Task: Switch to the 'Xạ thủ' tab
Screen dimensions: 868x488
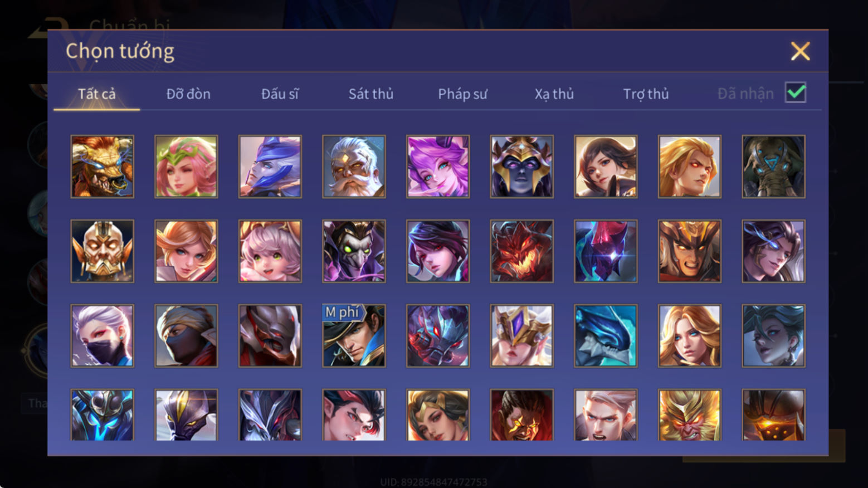Action: point(554,94)
